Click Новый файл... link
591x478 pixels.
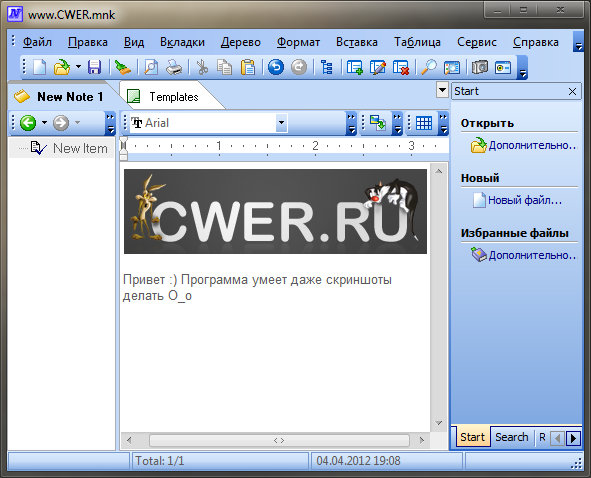(x=525, y=200)
